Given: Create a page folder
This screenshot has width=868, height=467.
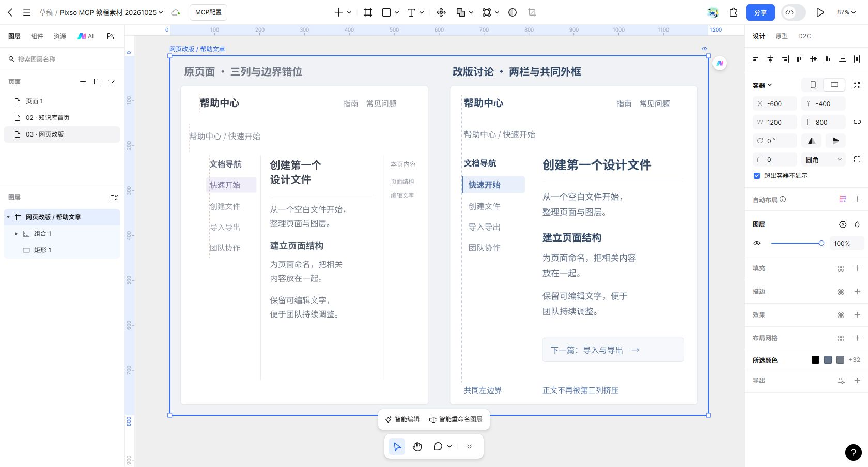Looking at the screenshot, I should click(97, 82).
